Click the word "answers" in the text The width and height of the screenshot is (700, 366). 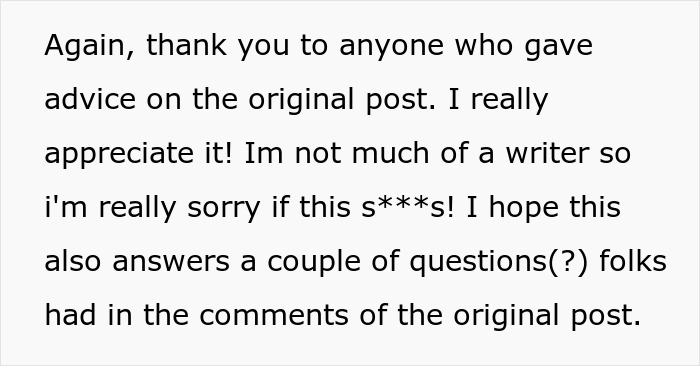point(171,262)
